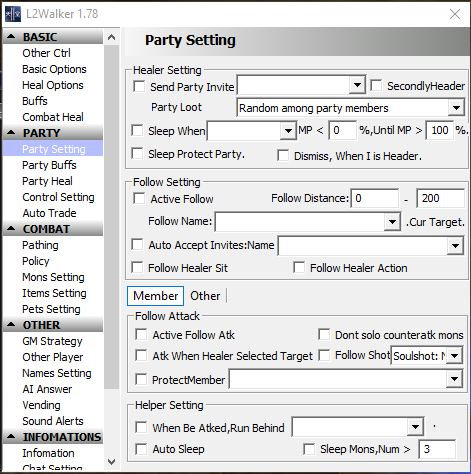This screenshot has height=474, width=471.
Task: Open GM Strategy page
Action: pos(52,341)
